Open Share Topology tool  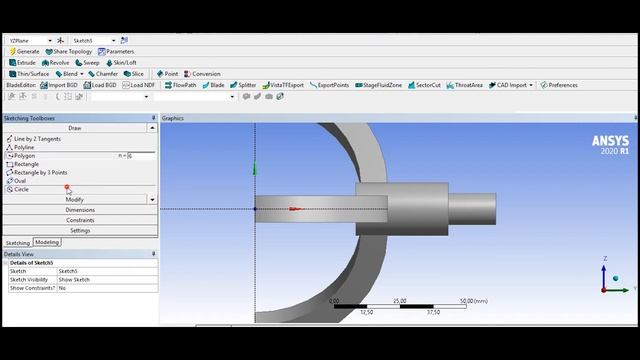69,51
